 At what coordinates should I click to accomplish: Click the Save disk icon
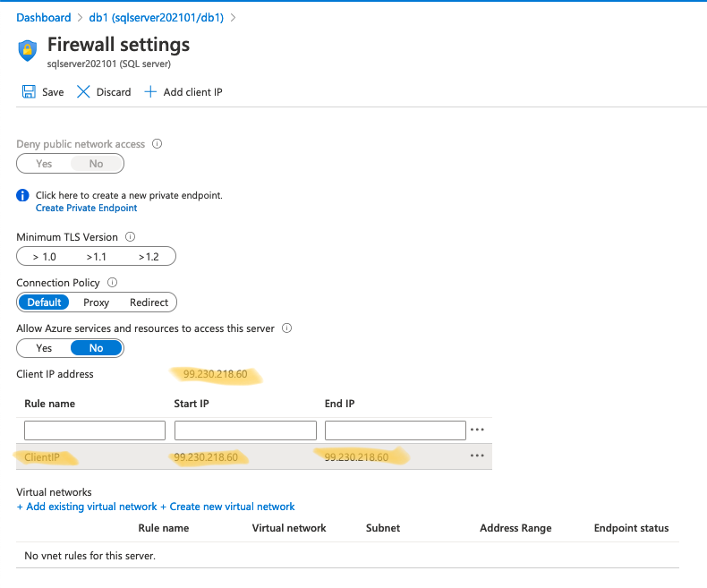click(x=29, y=91)
